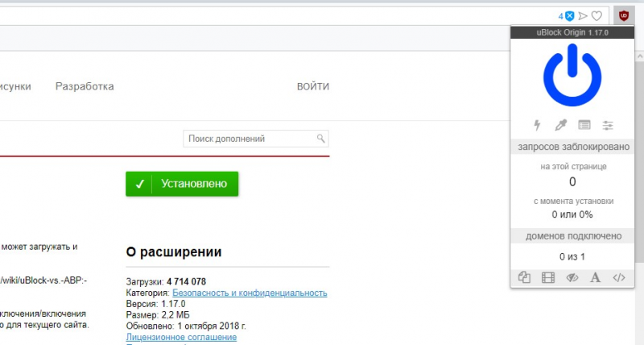Toggle remote fonts blocking letter A

click(595, 277)
